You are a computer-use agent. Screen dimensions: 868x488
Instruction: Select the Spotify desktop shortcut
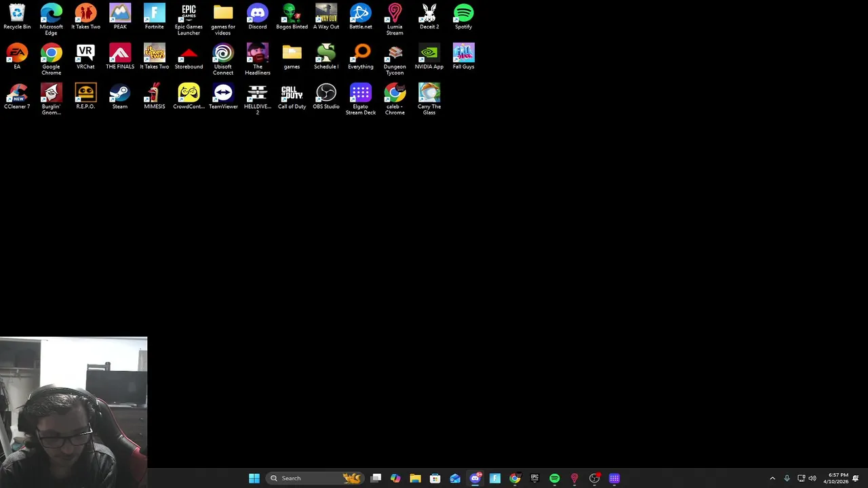point(463,17)
